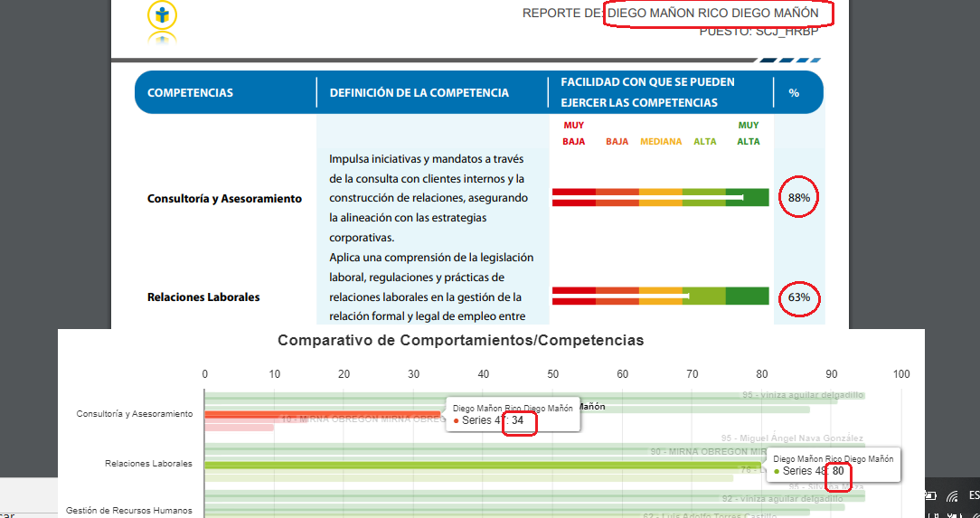Click Consultoría y Asesoramiento color gauge bar
Viewport: 980px width, 518px height.
click(x=660, y=197)
